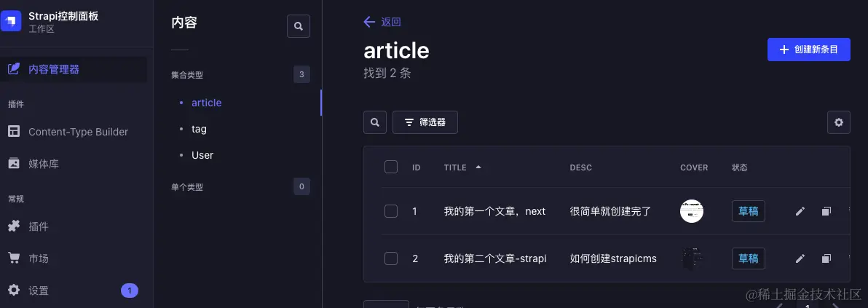Image resolution: width=868 pixels, height=308 pixels.
Task: Click 草稿 status badge of entry 1
Action: pos(749,211)
